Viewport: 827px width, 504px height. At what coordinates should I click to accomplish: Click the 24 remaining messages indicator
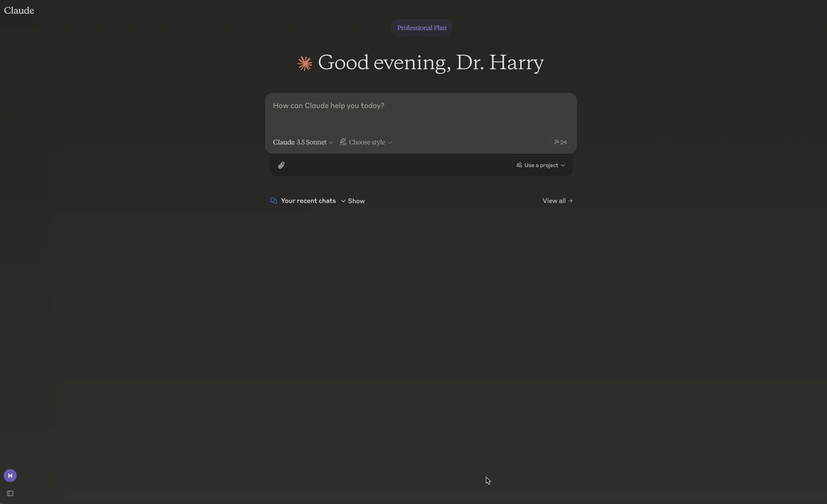pos(560,142)
